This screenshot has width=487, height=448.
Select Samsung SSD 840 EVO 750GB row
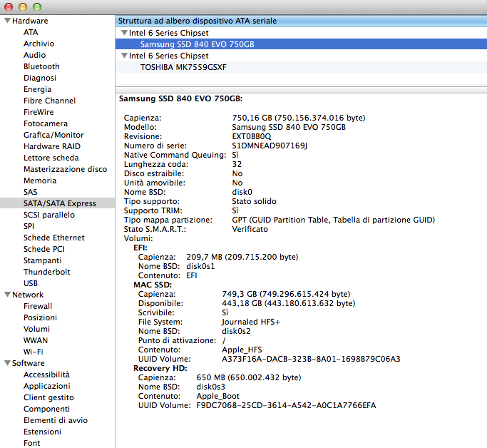301,44
